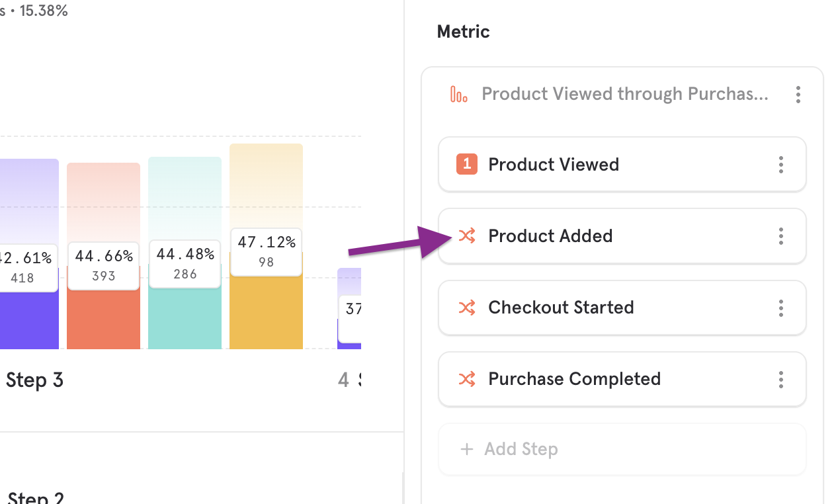Select the Product Added step row

tap(582, 235)
